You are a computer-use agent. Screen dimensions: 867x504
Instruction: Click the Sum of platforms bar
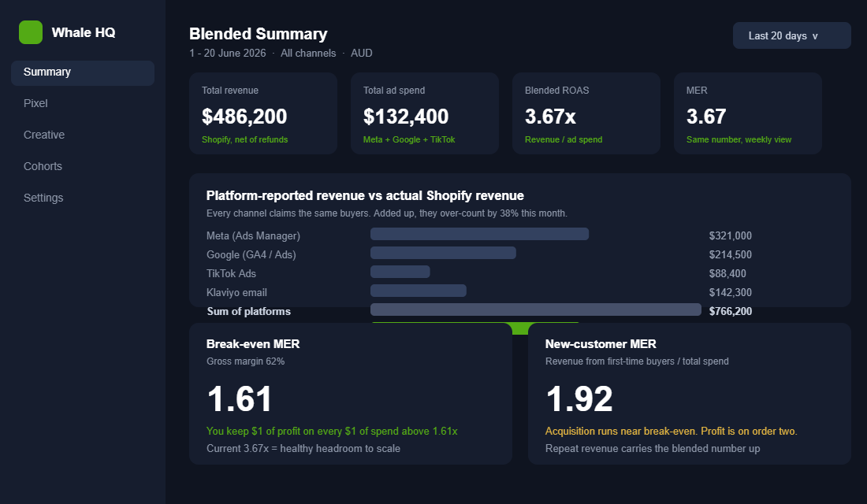536,309
